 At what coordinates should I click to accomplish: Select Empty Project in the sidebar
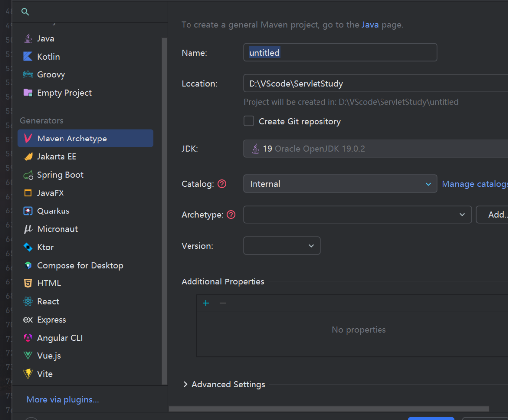(x=64, y=93)
